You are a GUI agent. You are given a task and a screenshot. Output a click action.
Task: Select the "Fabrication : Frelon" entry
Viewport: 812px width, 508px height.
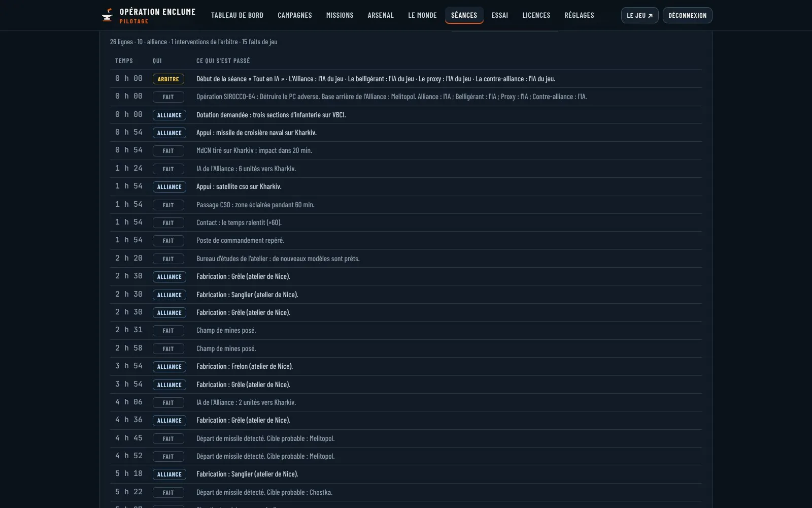coord(245,366)
